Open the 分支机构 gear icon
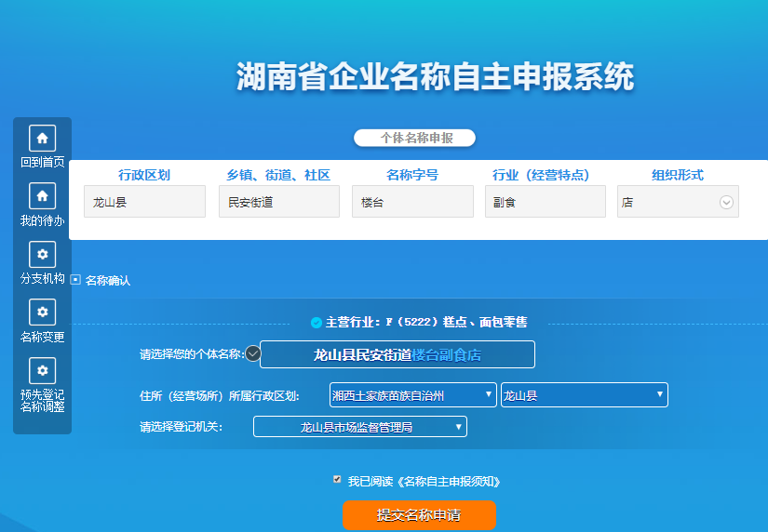 [42, 254]
